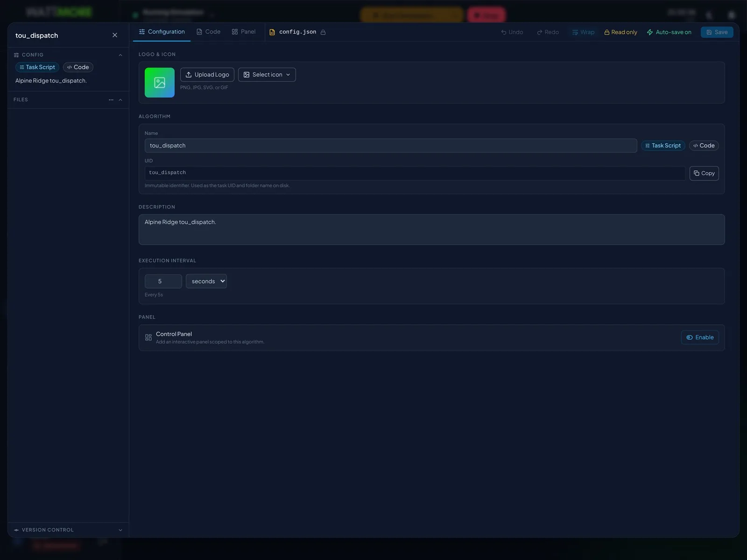Click the Save button
The height and width of the screenshot is (560, 747).
pyautogui.click(x=717, y=32)
